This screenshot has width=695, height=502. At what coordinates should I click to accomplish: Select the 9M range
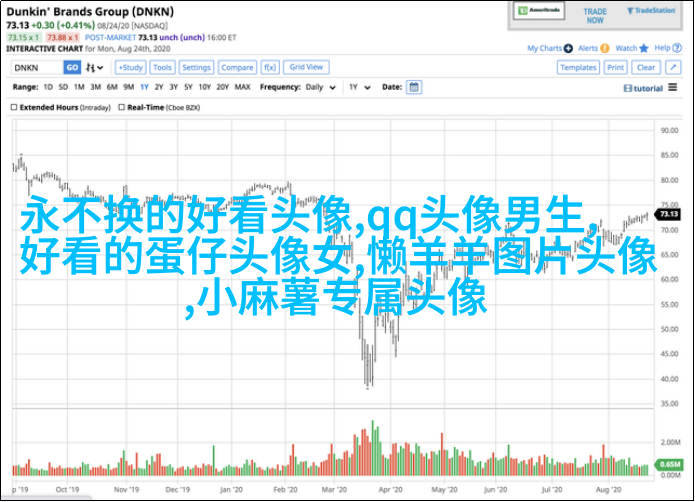click(x=128, y=87)
